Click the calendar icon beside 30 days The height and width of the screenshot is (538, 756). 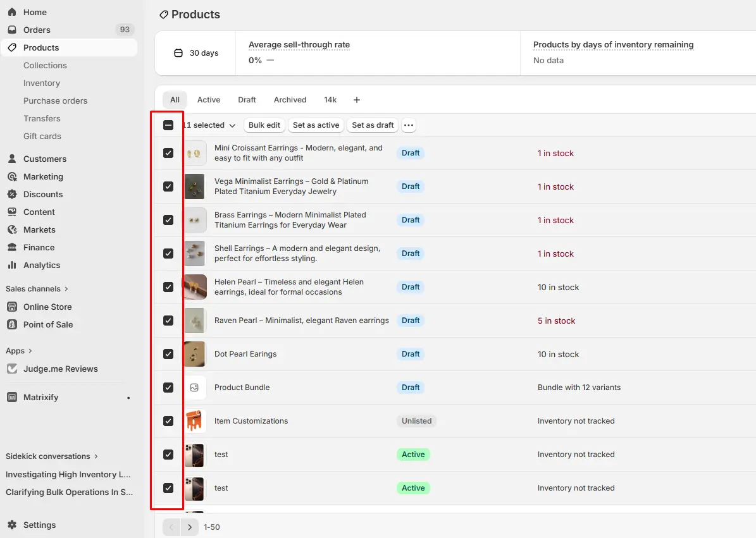(x=178, y=53)
